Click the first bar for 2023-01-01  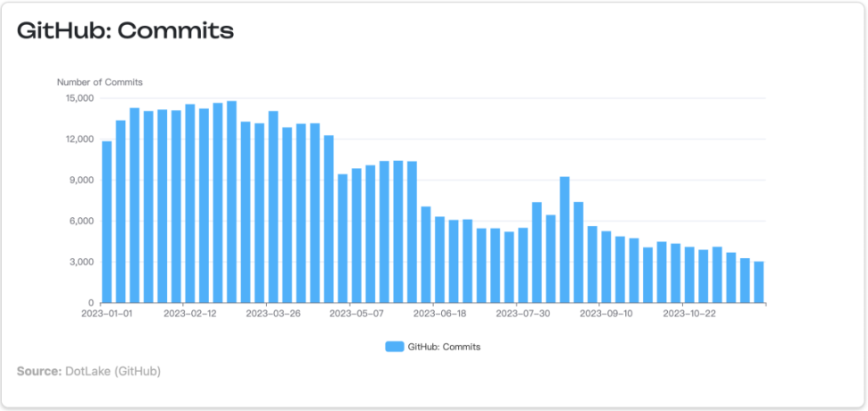point(107,222)
